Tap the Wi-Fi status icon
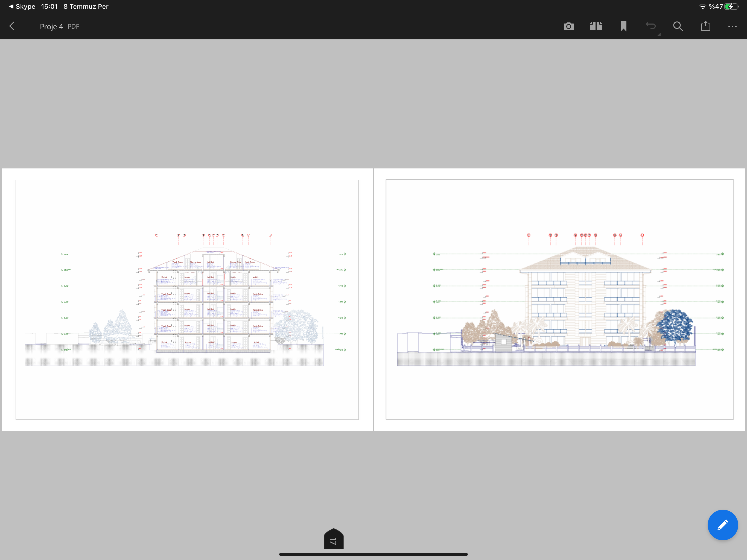This screenshot has height=560, width=747. coord(702,6)
